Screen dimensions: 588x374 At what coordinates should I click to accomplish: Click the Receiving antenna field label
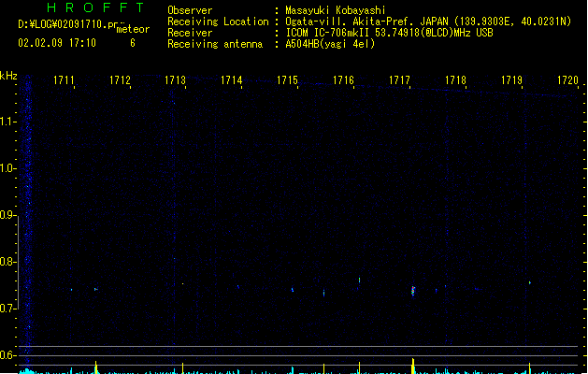pos(215,44)
